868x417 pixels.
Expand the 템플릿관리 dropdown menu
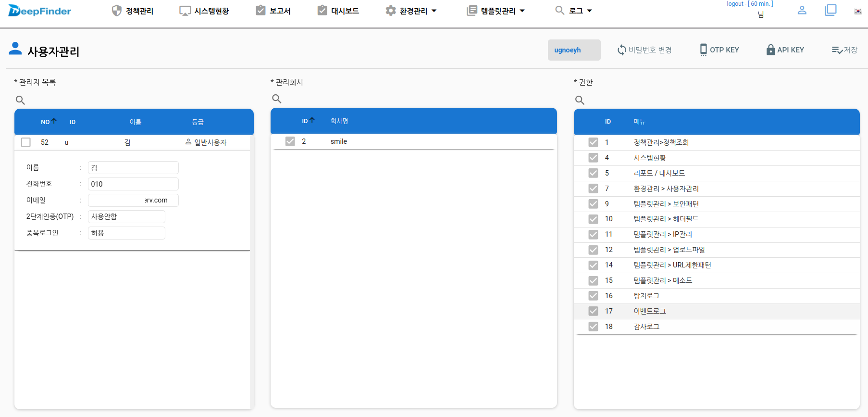[496, 11]
